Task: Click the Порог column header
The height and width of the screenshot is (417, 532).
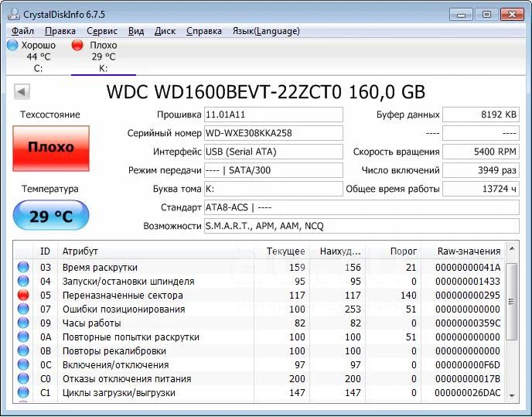Action: [394, 251]
